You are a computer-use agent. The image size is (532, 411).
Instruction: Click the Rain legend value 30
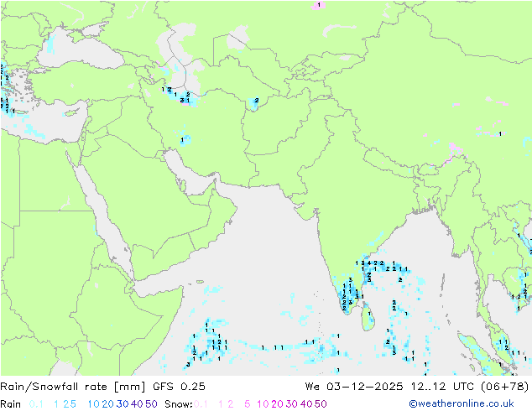pos(123,404)
